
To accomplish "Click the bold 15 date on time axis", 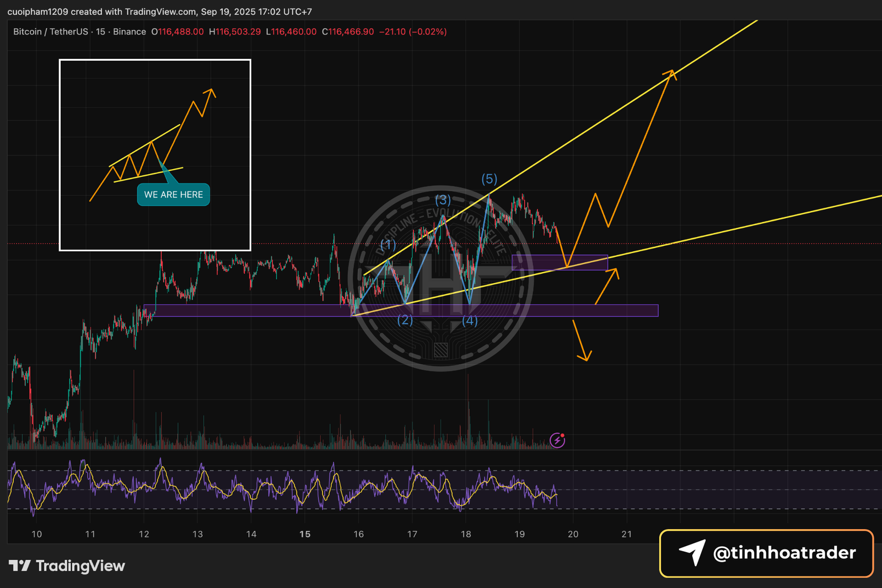I will click(x=305, y=534).
